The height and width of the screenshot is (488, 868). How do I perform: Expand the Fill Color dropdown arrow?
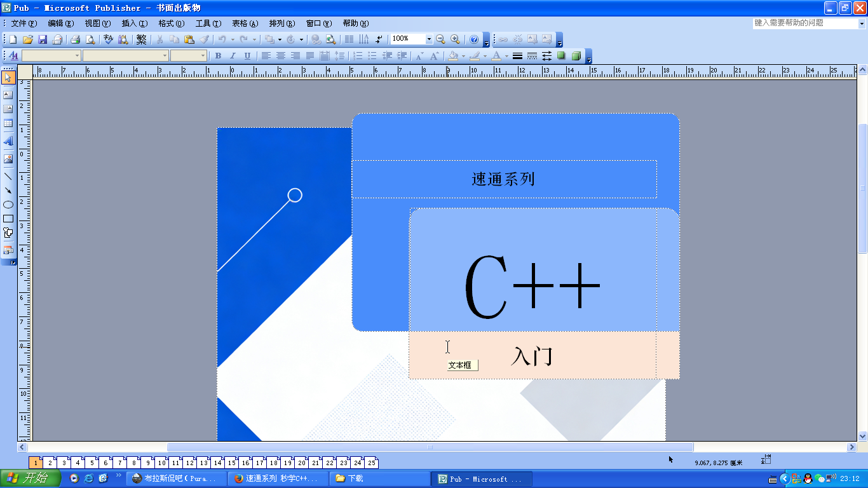pos(463,56)
